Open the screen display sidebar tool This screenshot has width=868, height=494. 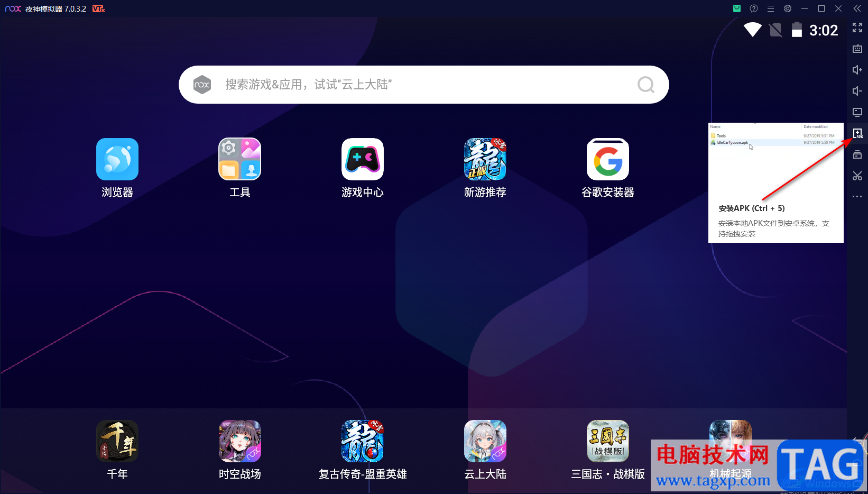coord(857,112)
